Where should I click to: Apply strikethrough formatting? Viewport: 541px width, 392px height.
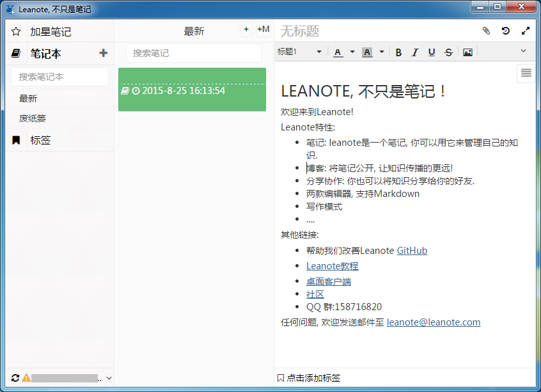449,52
